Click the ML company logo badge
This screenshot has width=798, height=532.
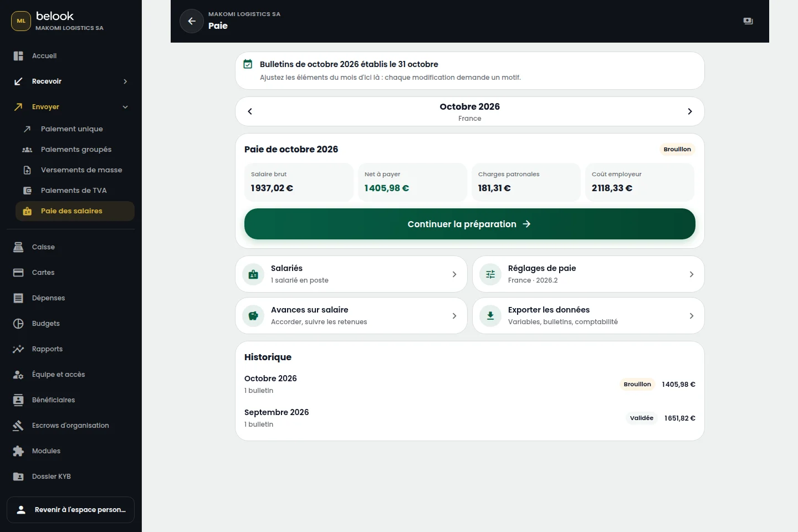tap(21, 21)
